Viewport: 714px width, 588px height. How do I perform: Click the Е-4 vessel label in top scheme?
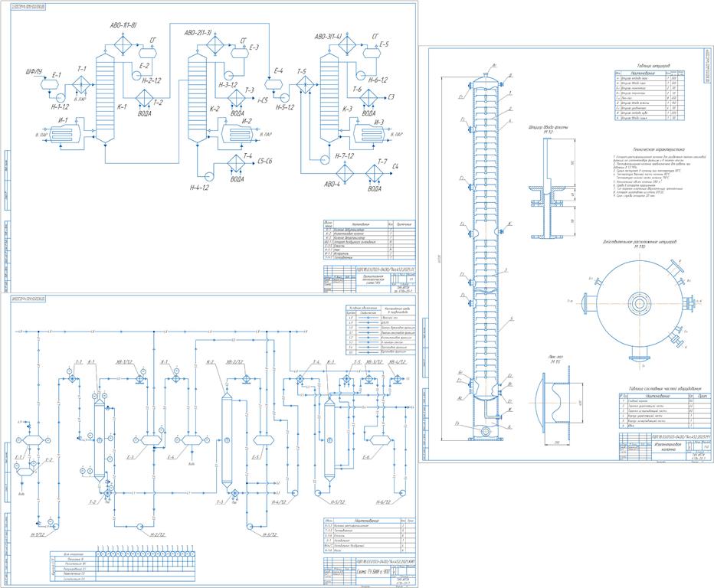point(279,71)
